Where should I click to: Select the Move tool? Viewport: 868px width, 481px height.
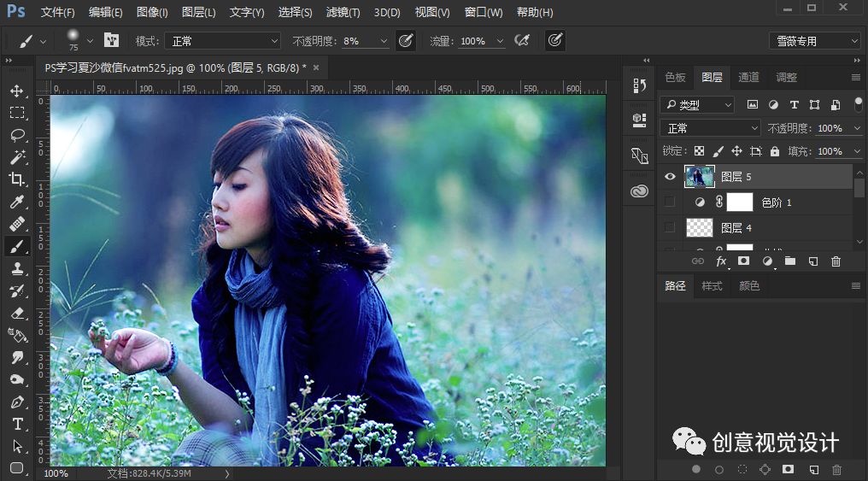16,91
